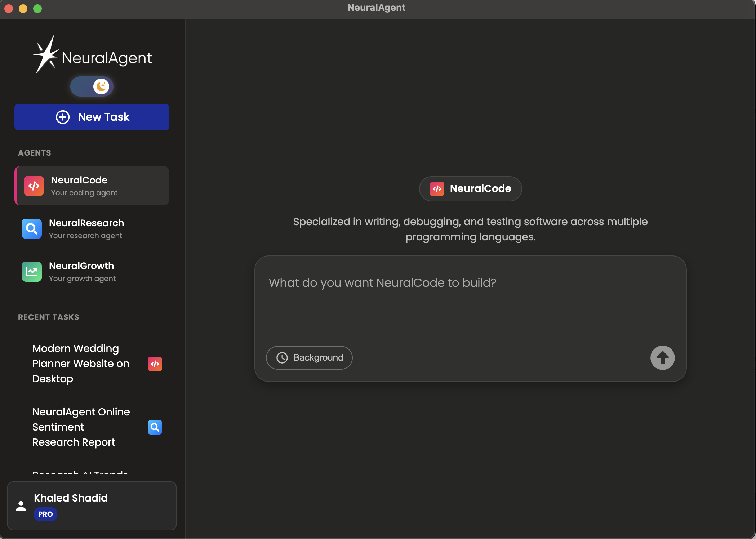Click the send arrow button
Viewport: 756px width, 539px height.
tap(662, 358)
